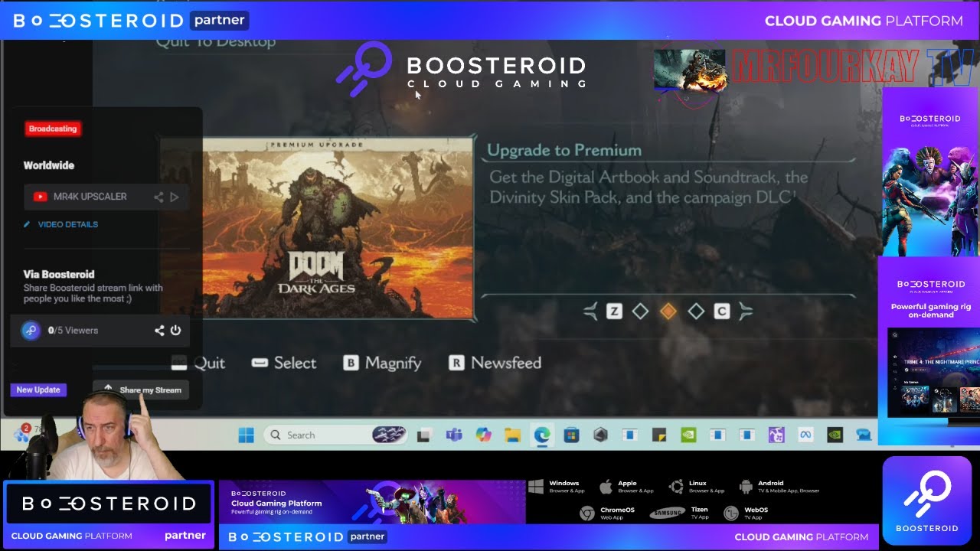Select the first diamond page indicator
Image resolution: width=980 pixels, height=551 pixels.
pyautogui.click(x=640, y=311)
